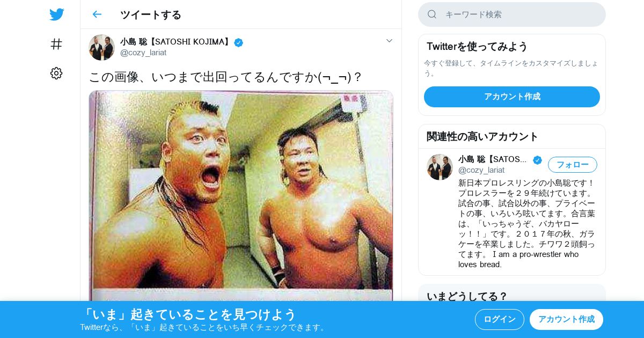Open the Explore hashtag icon
The width and height of the screenshot is (644, 338).
(56, 44)
